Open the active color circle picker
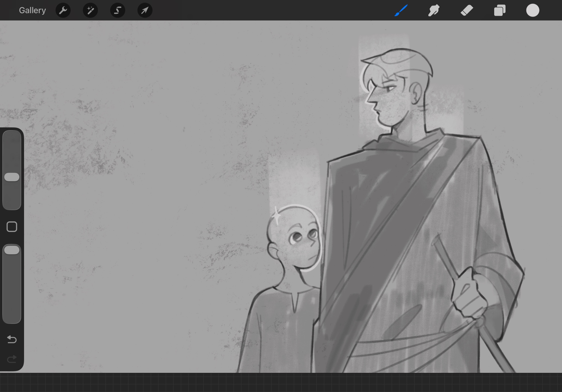562x392 pixels. point(532,10)
